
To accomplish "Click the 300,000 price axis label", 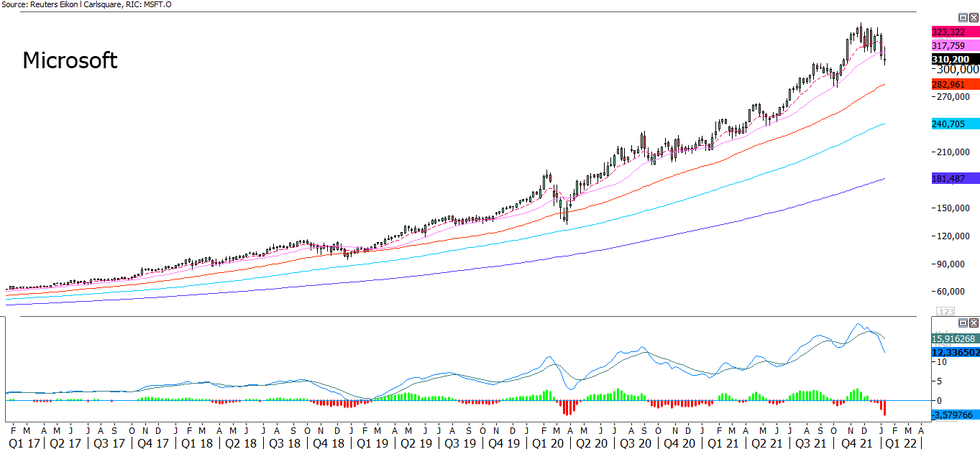I will click(x=958, y=70).
